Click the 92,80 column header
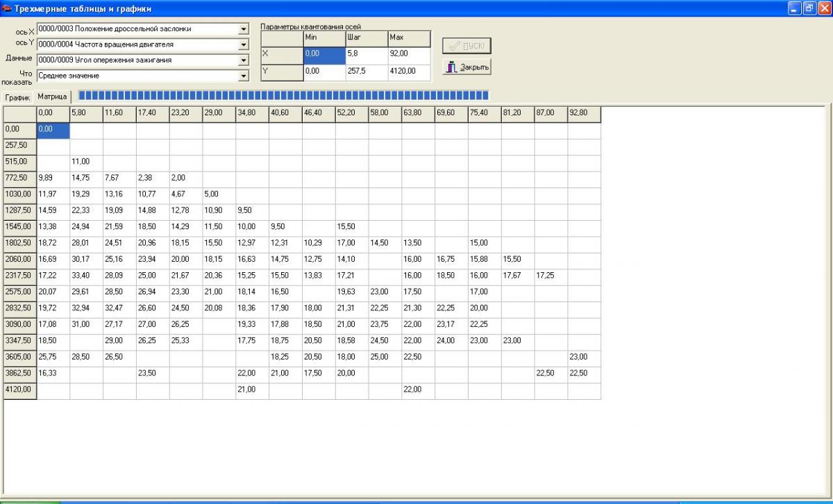This screenshot has height=504, width=833. click(x=584, y=112)
